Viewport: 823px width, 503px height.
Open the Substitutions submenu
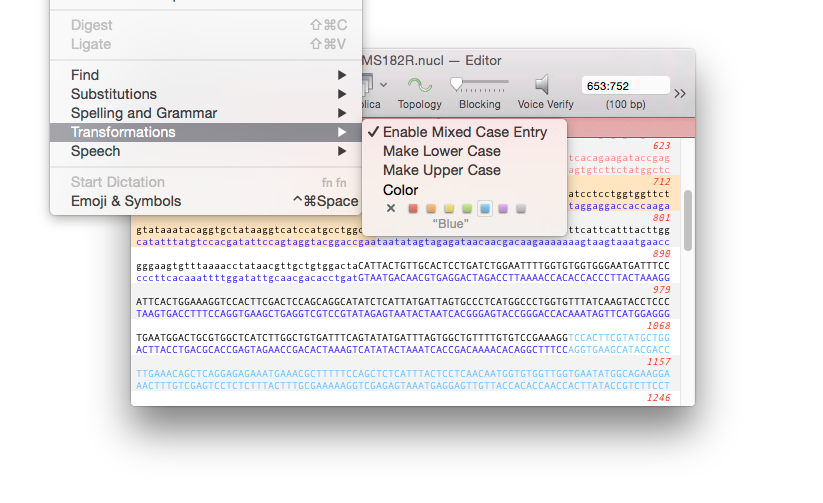[x=206, y=94]
